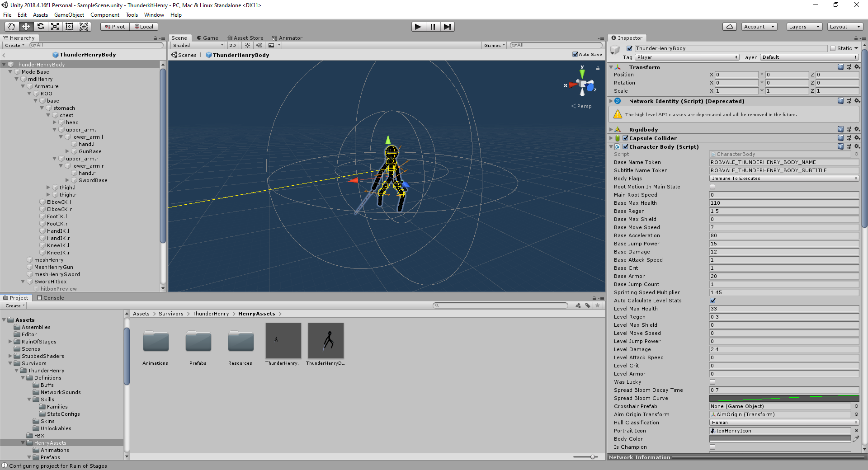The image size is (868, 470).
Task: Click Survivors in the project breadcrumb
Action: [x=171, y=313]
